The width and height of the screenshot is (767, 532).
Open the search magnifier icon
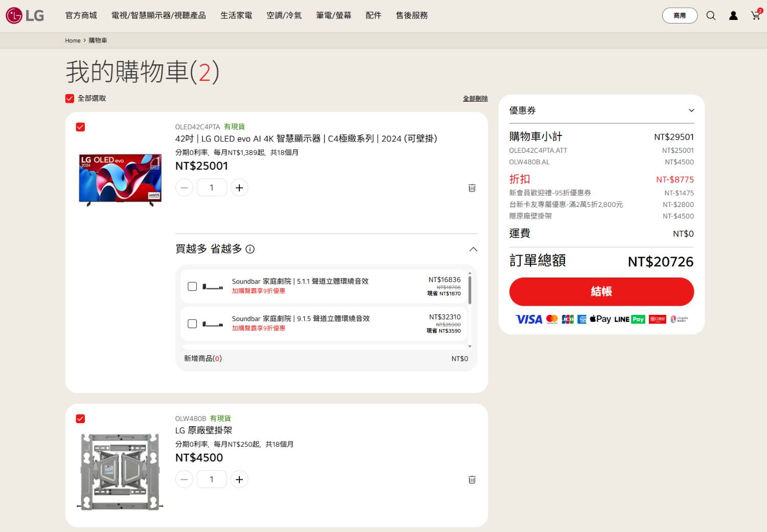tap(711, 15)
